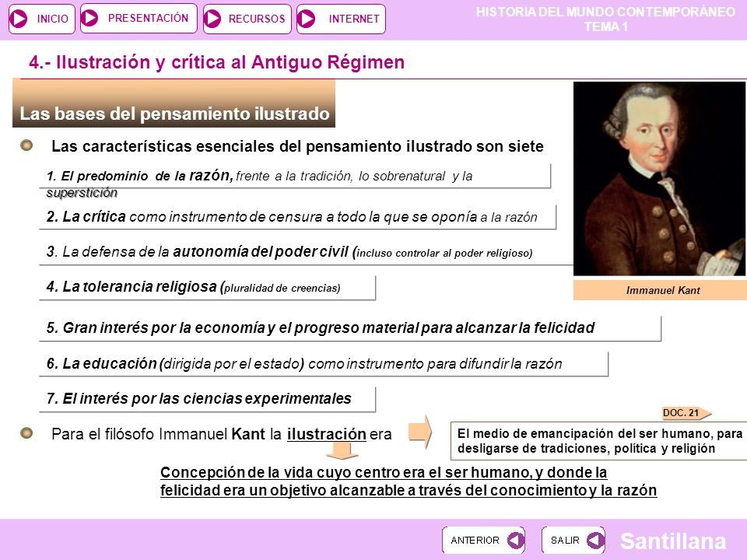Click the RECURSOS play arrow icon
The height and width of the screenshot is (560, 747).
[x=212, y=19]
